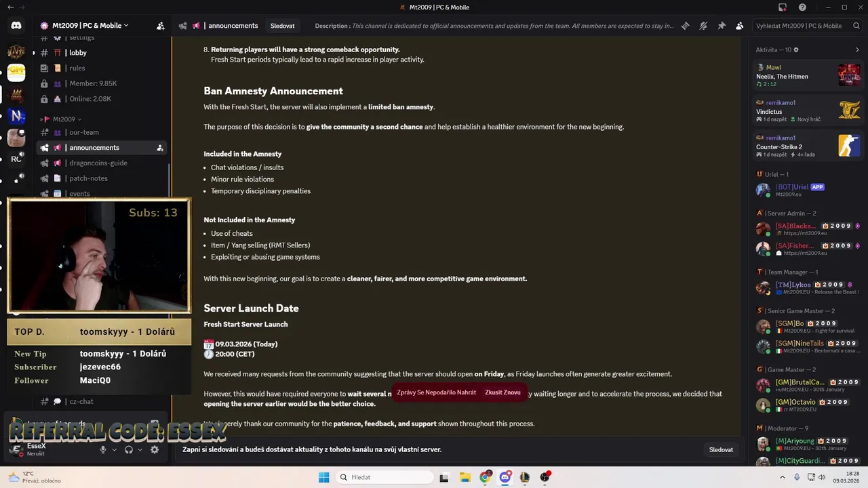
Task: Expand the Aktivita panel chevron
Action: [857, 49]
